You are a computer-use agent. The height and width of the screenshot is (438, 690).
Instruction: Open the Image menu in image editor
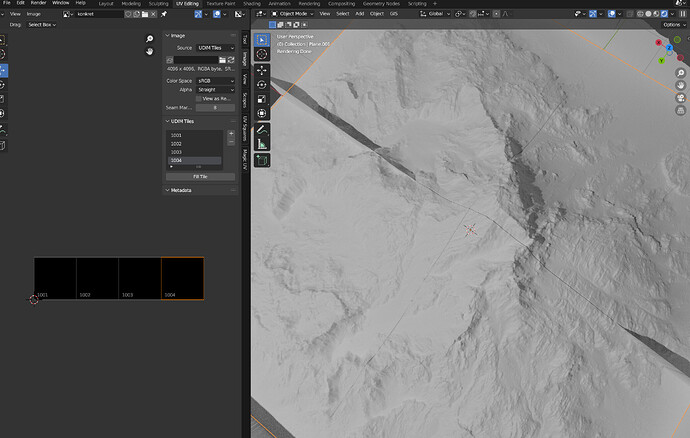[33, 14]
